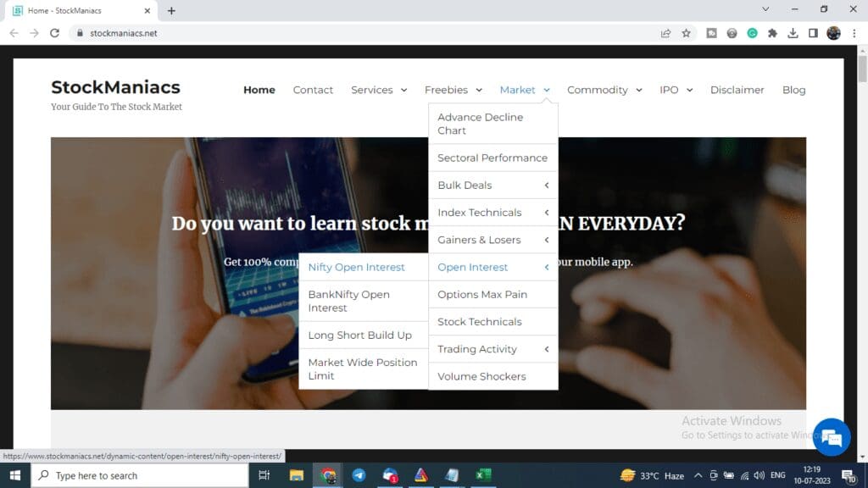Open the Disclaimer page

737,90
